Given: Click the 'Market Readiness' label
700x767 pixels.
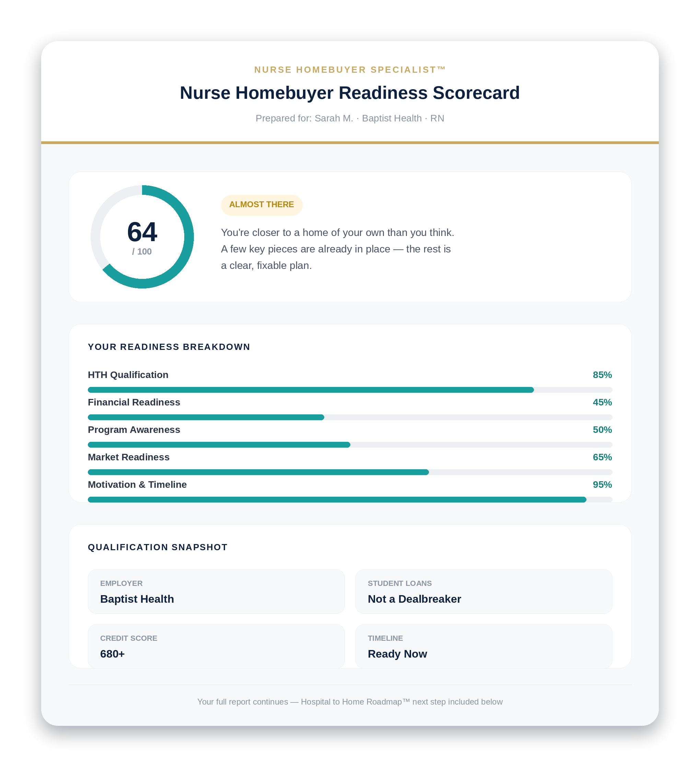Looking at the screenshot, I should (129, 457).
